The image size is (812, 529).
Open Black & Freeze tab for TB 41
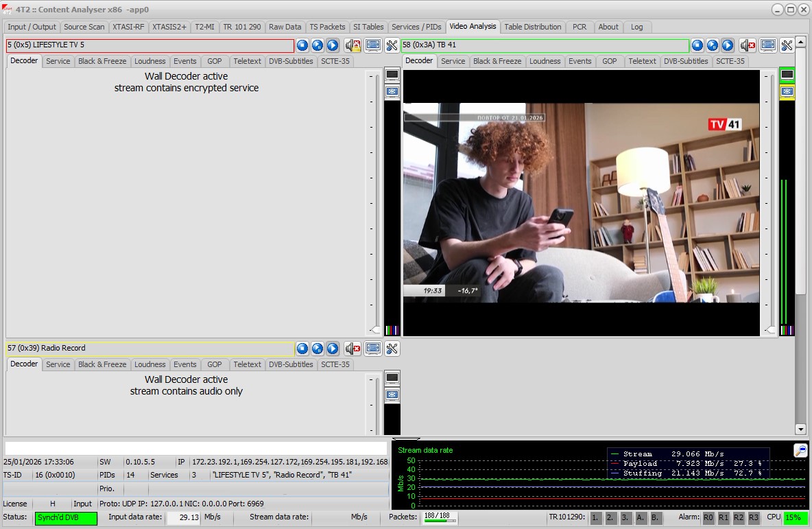coord(497,61)
